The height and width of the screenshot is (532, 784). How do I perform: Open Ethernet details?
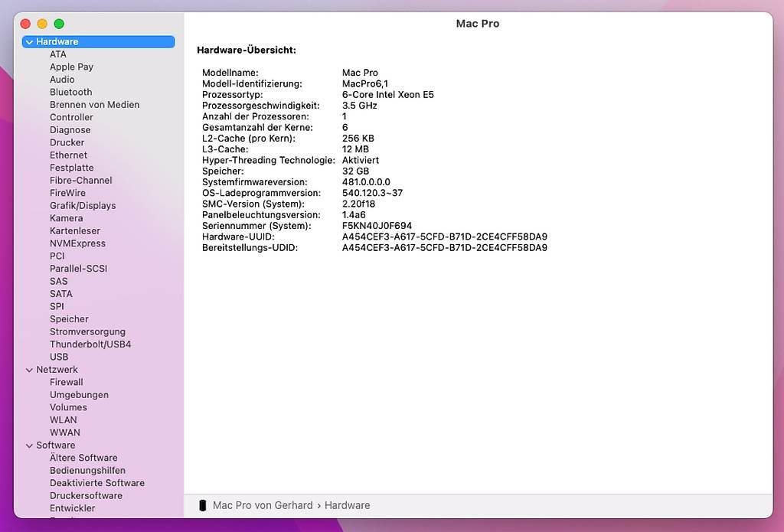[x=68, y=155]
